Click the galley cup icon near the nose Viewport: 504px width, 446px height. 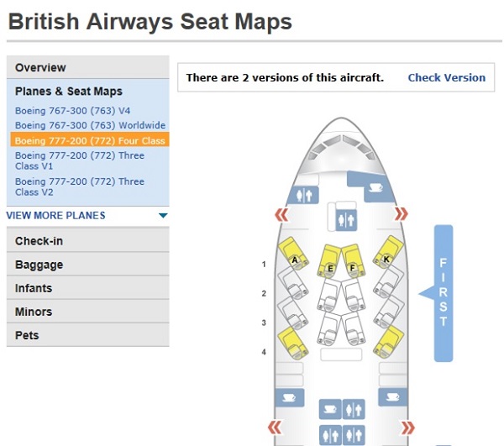click(x=375, y=187)
